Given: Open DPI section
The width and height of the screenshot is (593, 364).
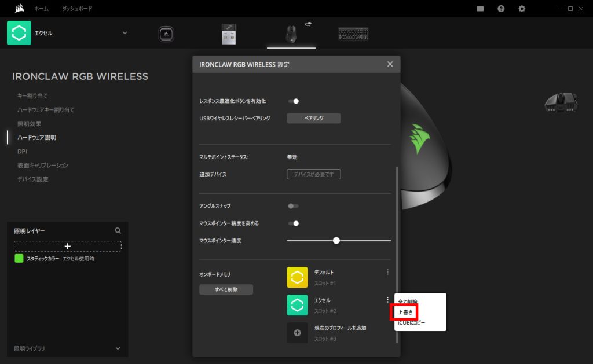Looking at the screenshot, I should 23,152.
